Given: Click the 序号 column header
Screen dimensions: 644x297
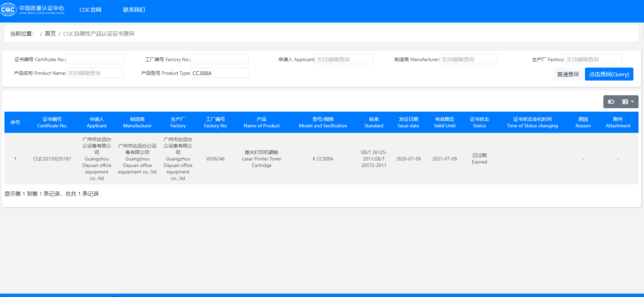Looking at the screenshot, I should pyautogui.click(x=15, y=122).
